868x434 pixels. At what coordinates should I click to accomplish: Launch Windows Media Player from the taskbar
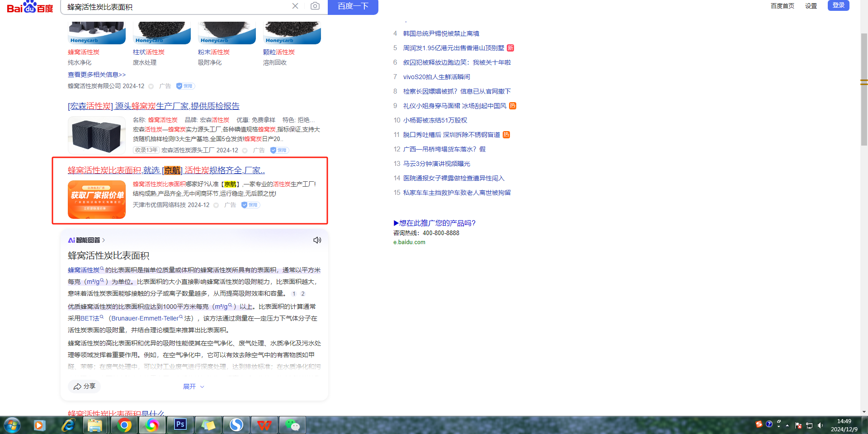[39, 425]
